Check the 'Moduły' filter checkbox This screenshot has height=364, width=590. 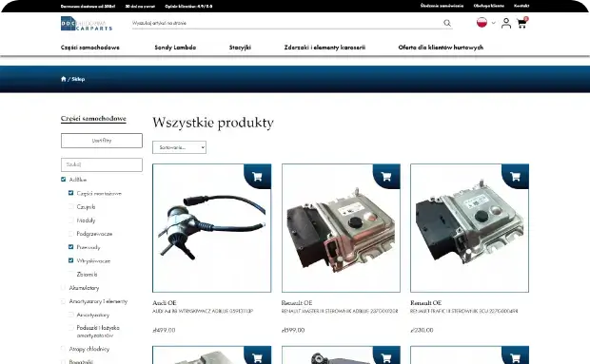[x=70, y=220]
